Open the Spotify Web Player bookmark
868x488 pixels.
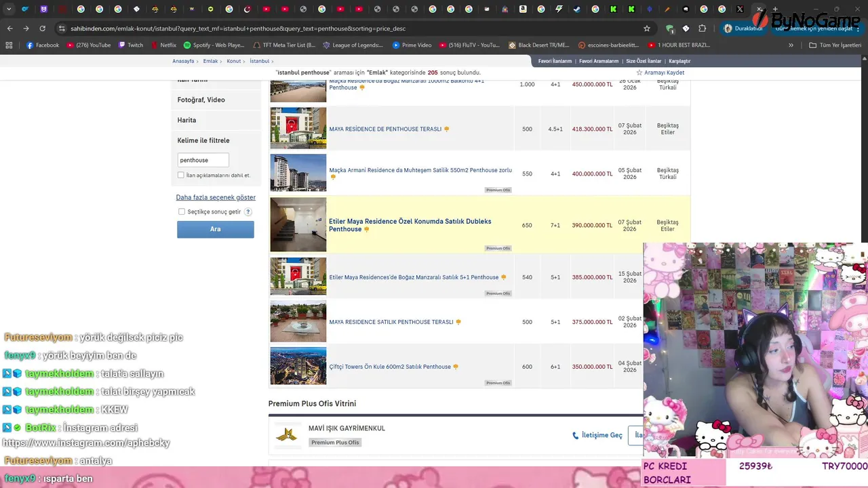[214, 45]
